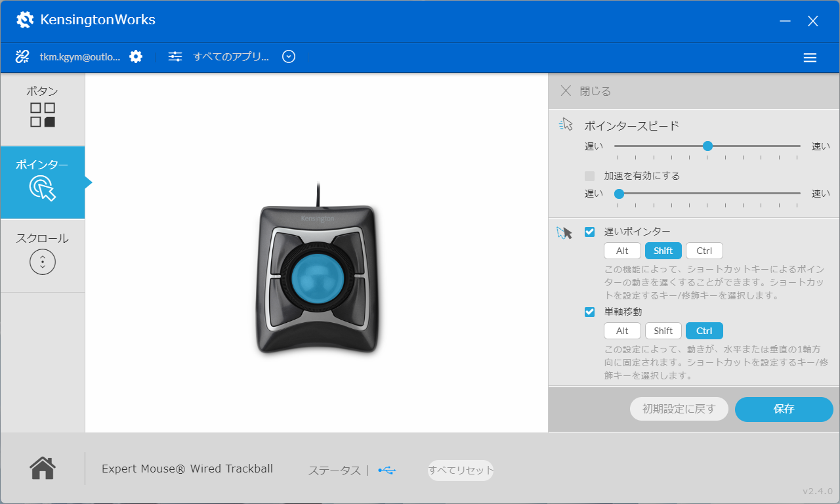Switch to the ポインター tab
Image resolution: width=840 pixels, height=504 pixels.
[43, 182]
